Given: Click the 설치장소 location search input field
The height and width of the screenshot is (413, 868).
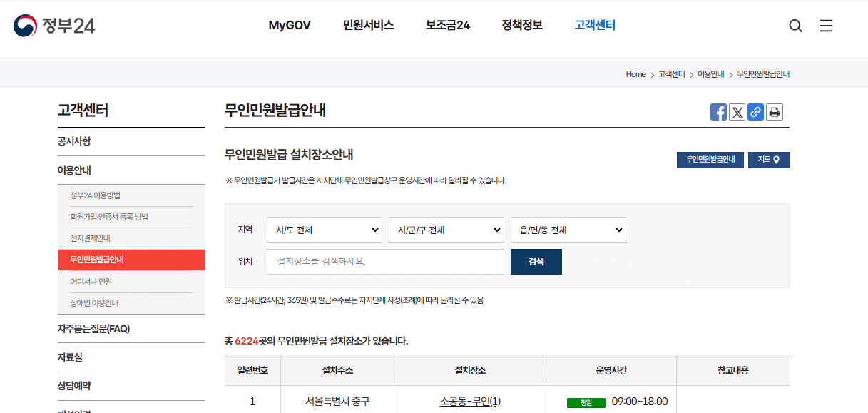Looking at the screenshot, I should [385, 262].
